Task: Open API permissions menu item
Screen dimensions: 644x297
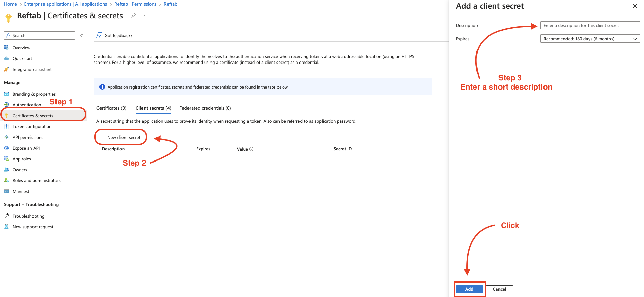Action: point(28,137)
